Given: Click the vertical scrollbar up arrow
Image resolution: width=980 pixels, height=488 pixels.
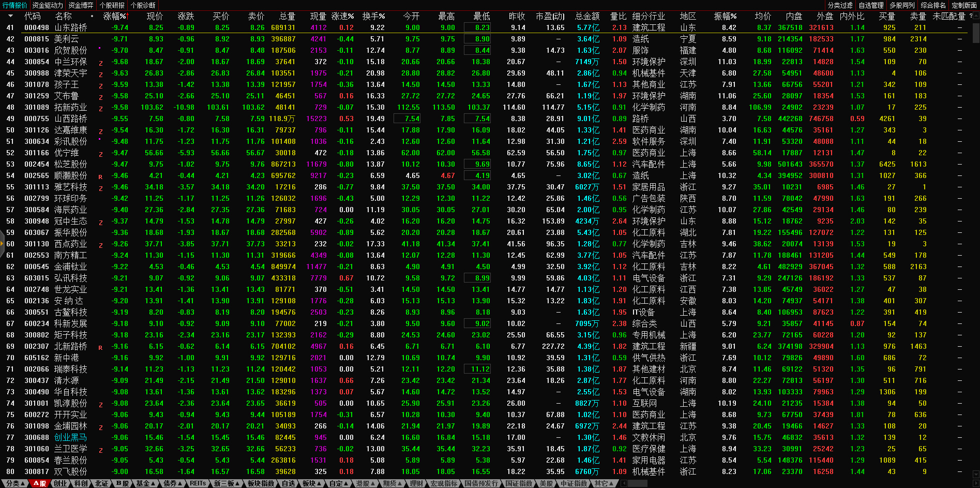Looking at the screenshot, I should tap(976, 16).
